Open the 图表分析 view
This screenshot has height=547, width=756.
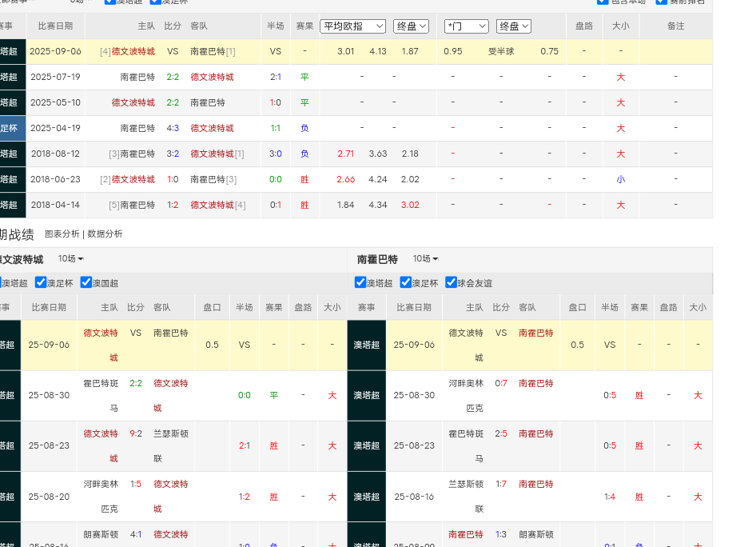tap(62, 234)
